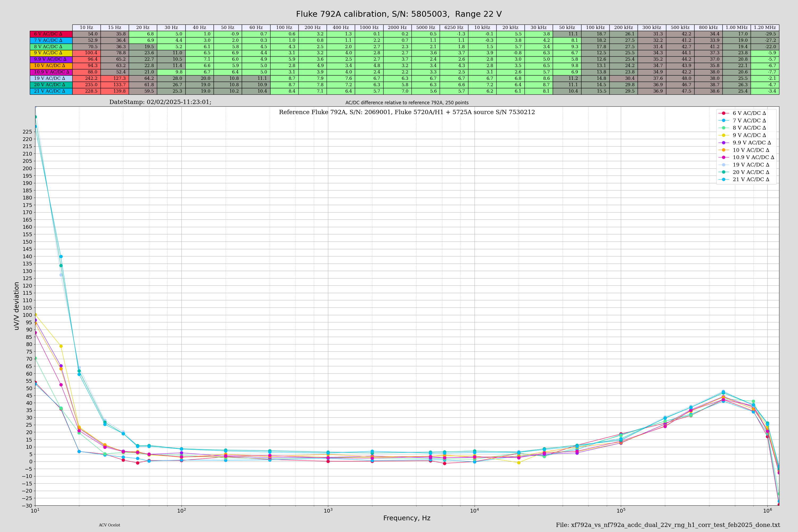Select the '10 Hz' column header
Screen dimensions: 798x532
(86, 27)
